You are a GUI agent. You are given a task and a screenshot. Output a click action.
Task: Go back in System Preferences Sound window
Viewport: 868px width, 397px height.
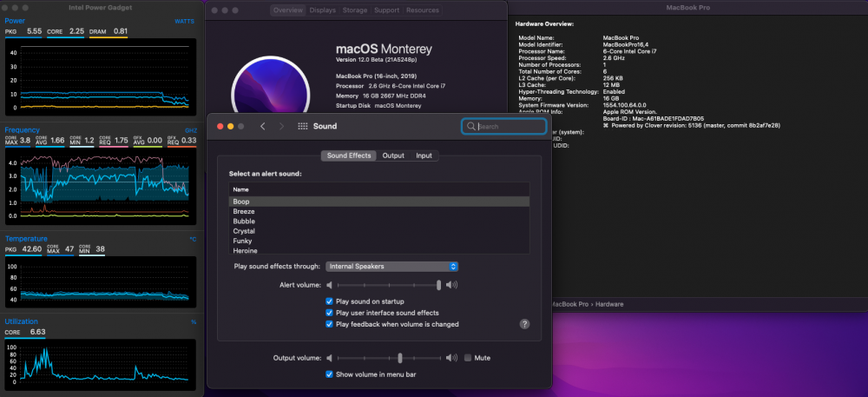pyautogui.click(x=262, y=126)
